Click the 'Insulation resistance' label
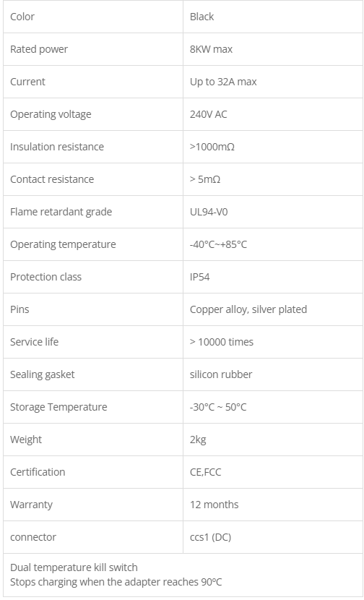364x600 pixels. [57, 147]
